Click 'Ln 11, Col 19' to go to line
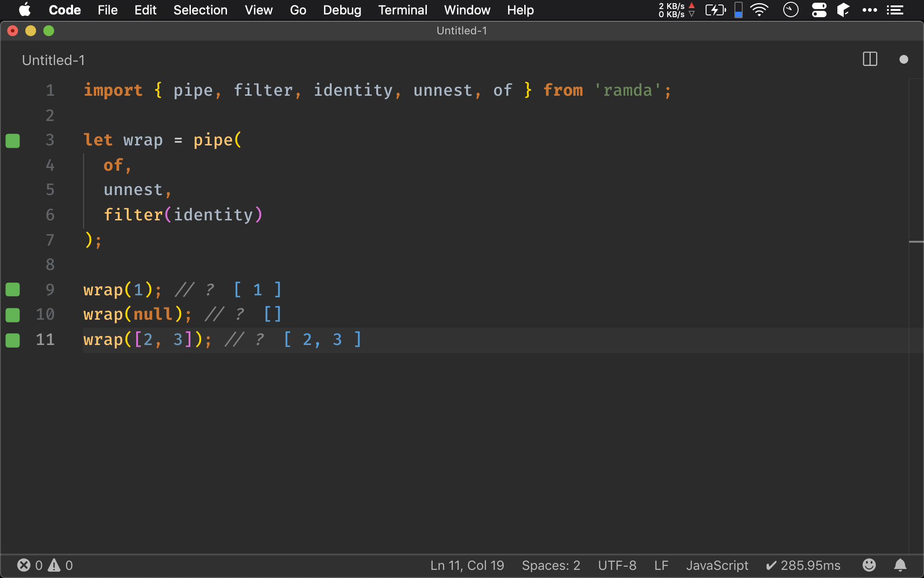The height and width of the screenshot is (578, 924). click(x=467, y=565)
